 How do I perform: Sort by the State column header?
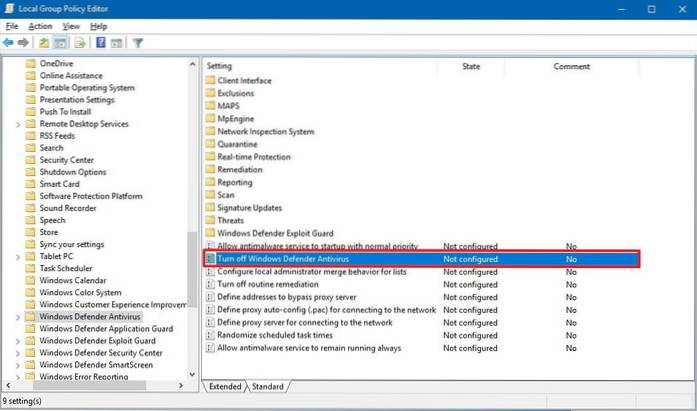pos(471,66)
